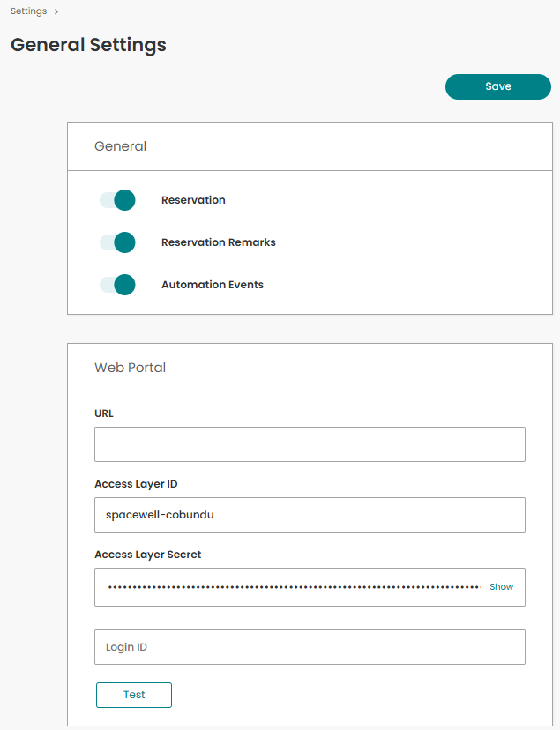Viewport: 560px width, 730px height.
Task: Click the Web Portal section header
Action: pos(131,368)
